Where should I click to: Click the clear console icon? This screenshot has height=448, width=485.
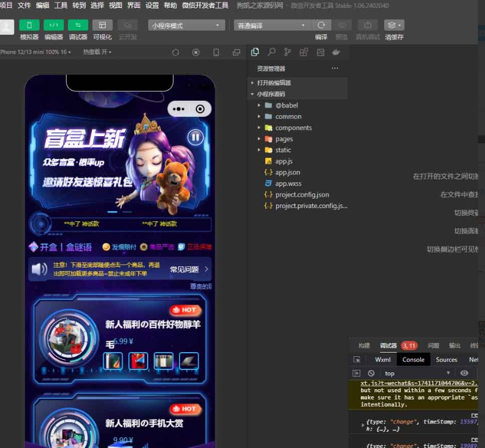point(371,373)
